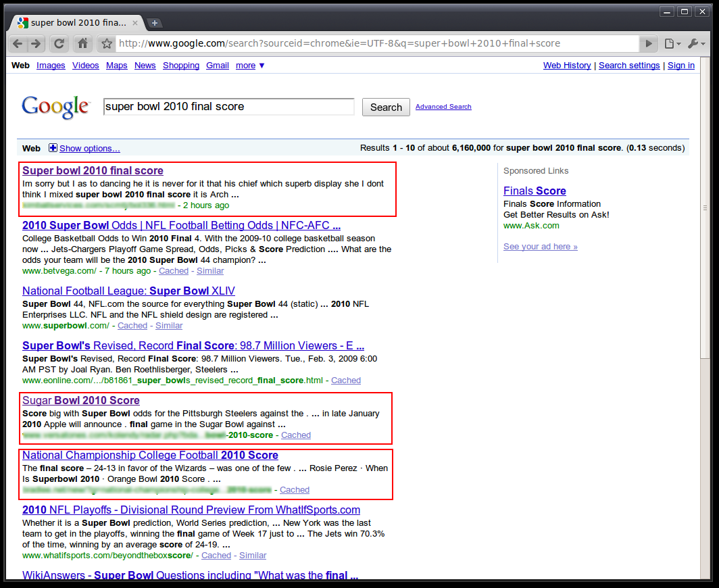719x588 pixels.
Task: Bookmark this page with the star icon
Action: tap(107, 43)
